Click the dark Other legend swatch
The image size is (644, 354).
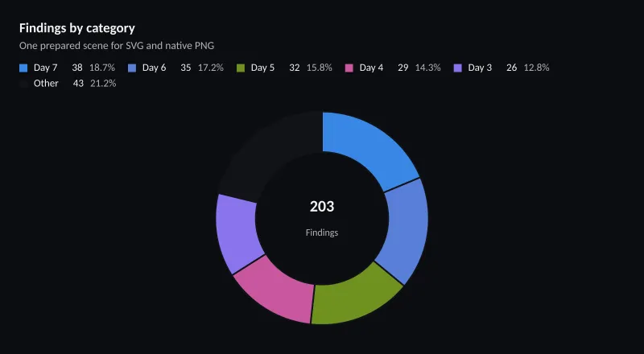point(23,84)
